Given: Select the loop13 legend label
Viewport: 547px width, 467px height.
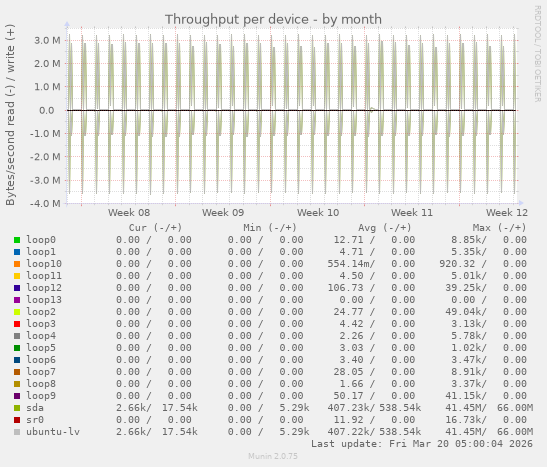Looking at the screenshot, I should pyautogui.click(x=44, y=300).
